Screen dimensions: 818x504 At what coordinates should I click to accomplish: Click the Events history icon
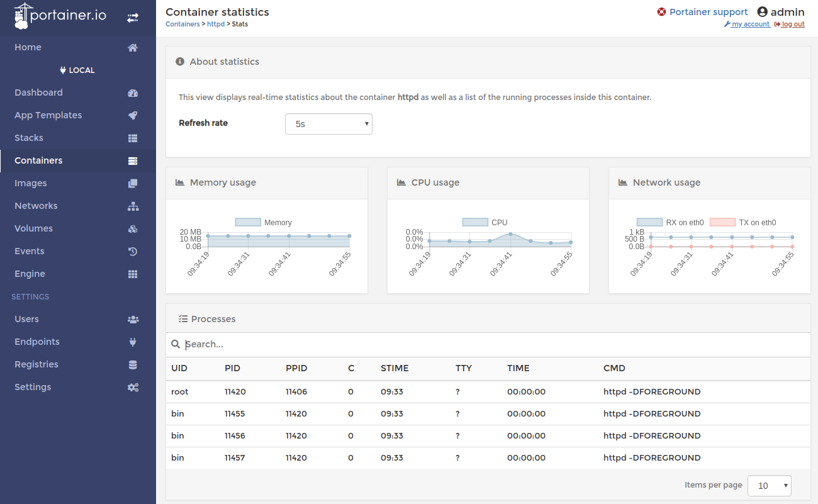[x=133, y=252]
